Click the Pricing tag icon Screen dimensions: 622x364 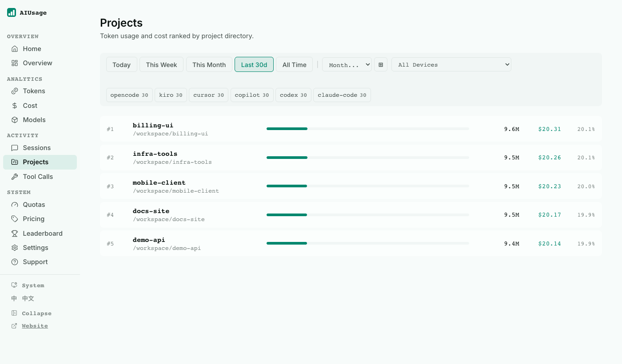(x=15, y=219)
